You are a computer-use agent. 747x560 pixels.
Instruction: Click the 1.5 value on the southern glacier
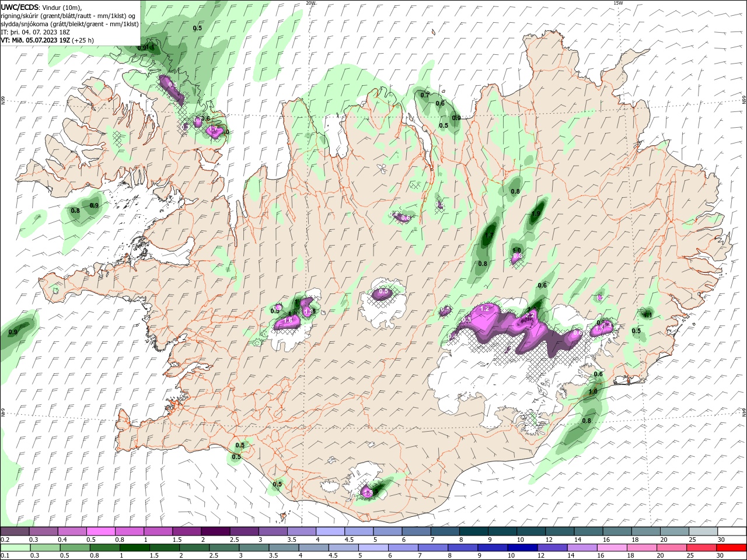(x=368, y=494)
